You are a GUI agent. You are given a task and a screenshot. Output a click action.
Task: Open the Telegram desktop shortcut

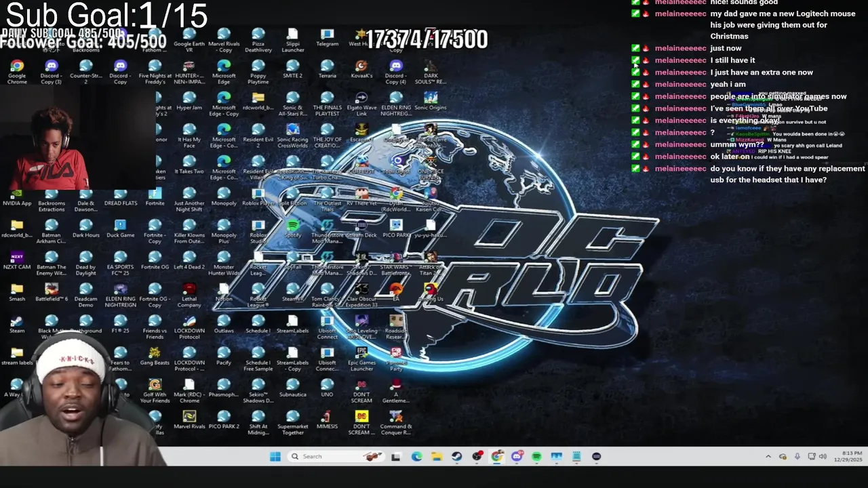328,37
